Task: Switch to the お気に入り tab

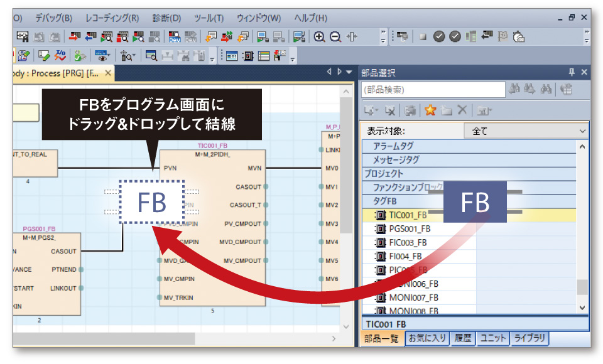Action: pyautogui.click(x=427, y=338)
